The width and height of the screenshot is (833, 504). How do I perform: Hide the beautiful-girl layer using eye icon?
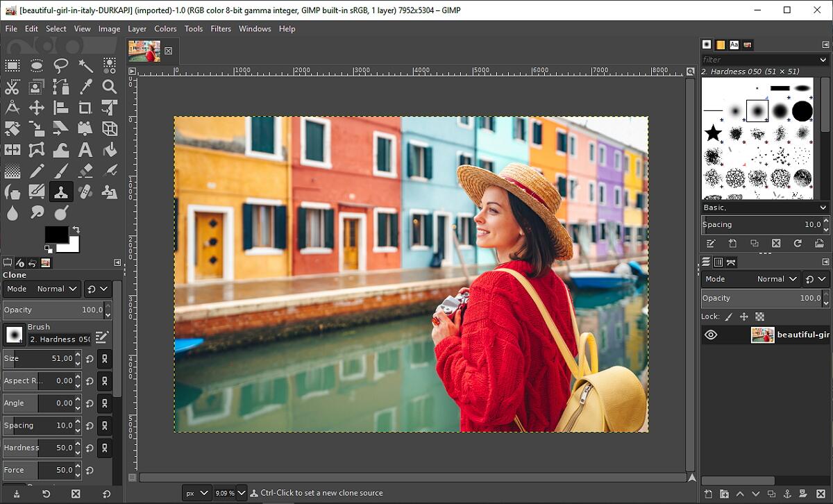711,335
